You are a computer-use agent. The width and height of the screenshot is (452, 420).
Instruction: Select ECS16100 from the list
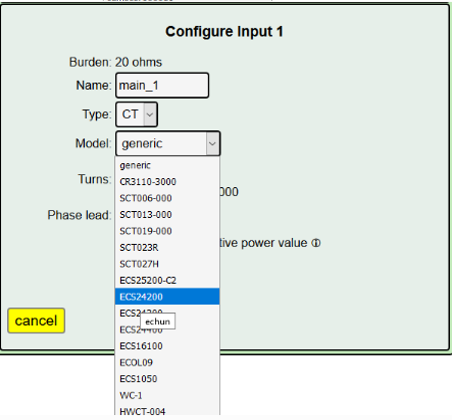[x=167, y=346]
